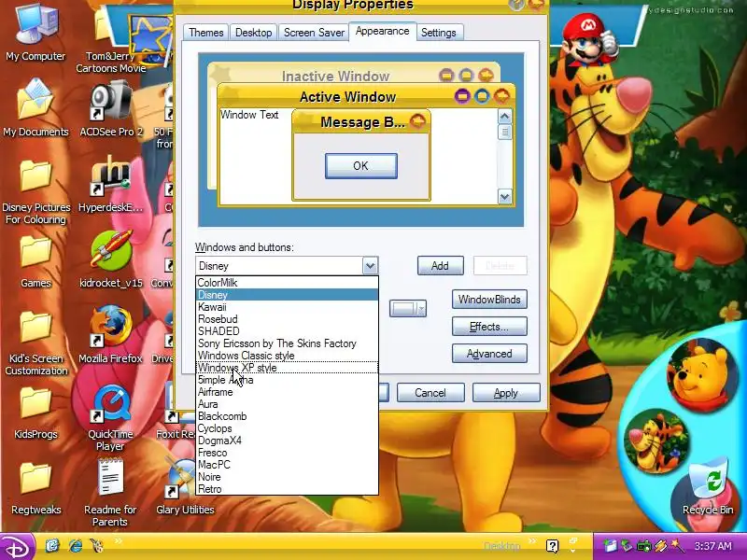Launch the kidrocket_v15 rocket icon
The width and height of the screenshot is (747, 560).
coord(110,259)
